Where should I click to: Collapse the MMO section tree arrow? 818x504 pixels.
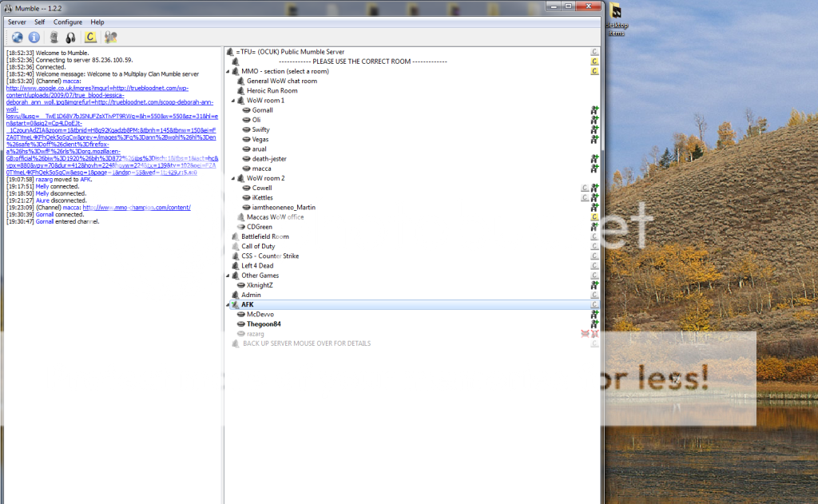[x=228, y=71]
